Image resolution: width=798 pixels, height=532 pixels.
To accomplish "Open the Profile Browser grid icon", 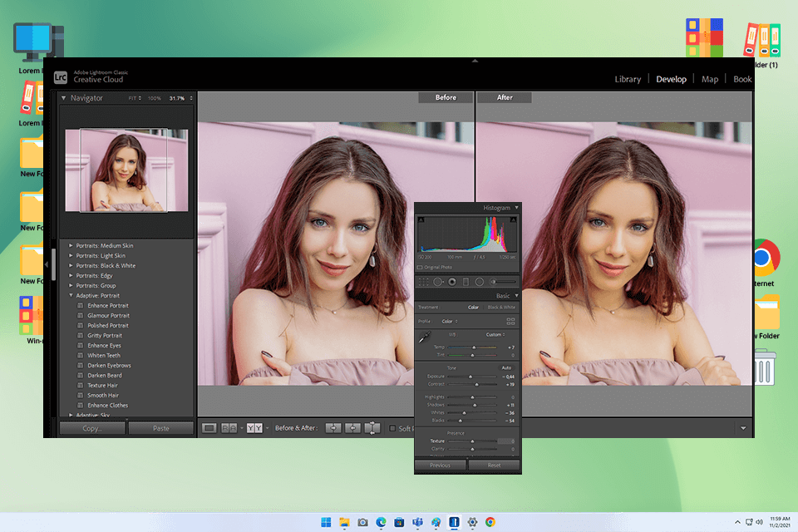I will (x=510, y=321).
